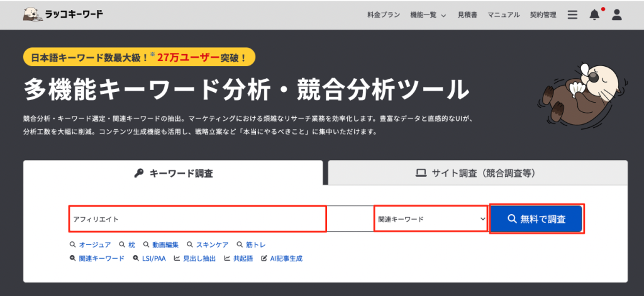The width and height of the screenshot is (644, 296).
Task: Open the LSI/PAA tool link
Action: [x=150, y=258]
